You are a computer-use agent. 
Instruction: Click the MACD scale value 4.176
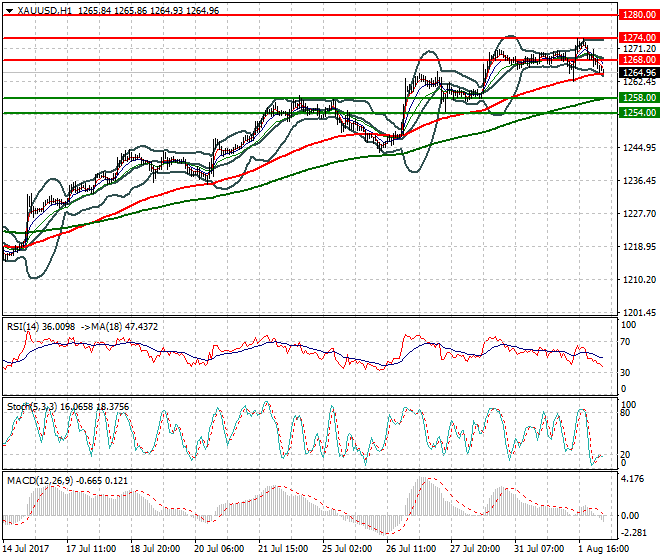633,479
